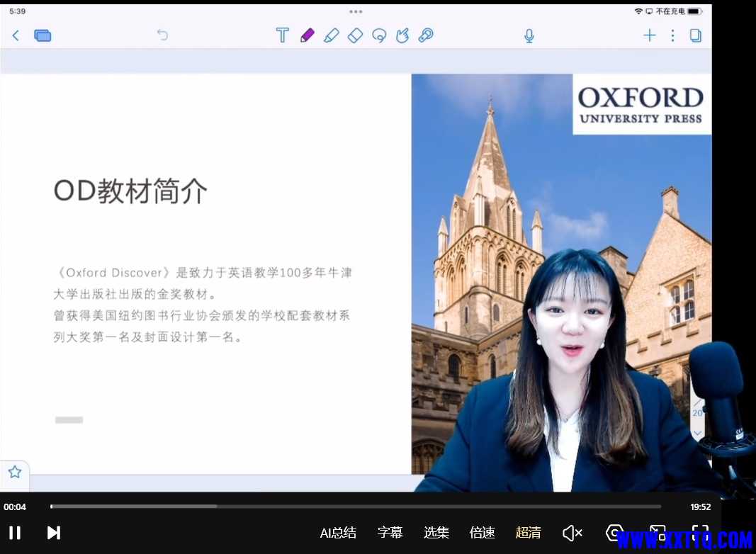Open the link/attachment tool
756x554 pixels.
(426, 35)
